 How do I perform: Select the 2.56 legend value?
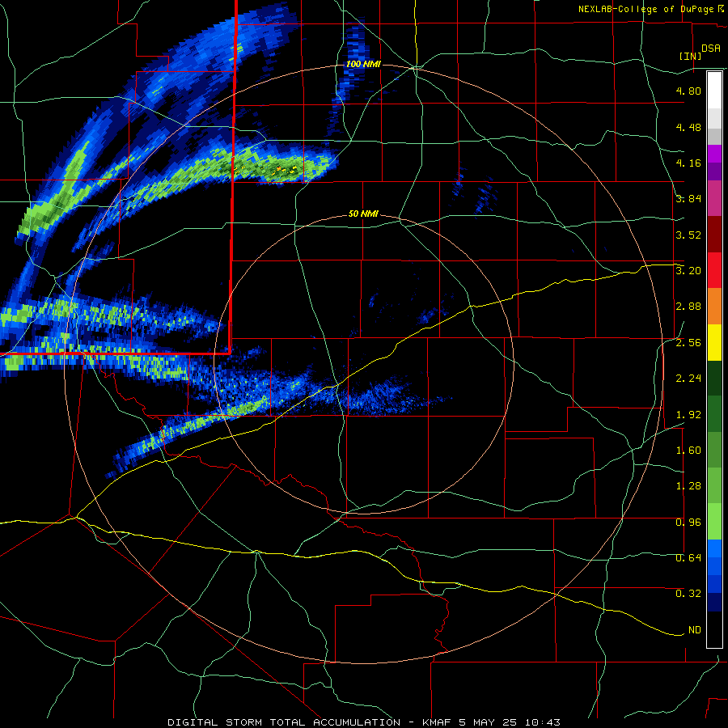point(688,343)
